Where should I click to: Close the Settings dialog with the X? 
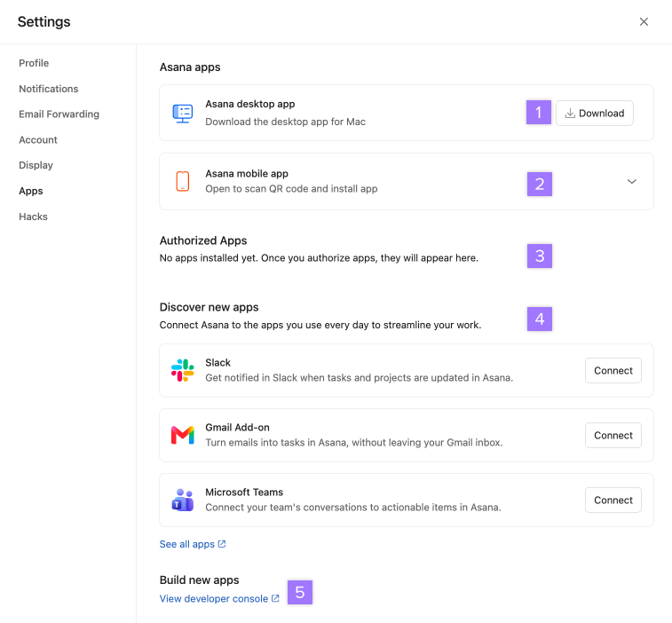[x=644, y=22]
